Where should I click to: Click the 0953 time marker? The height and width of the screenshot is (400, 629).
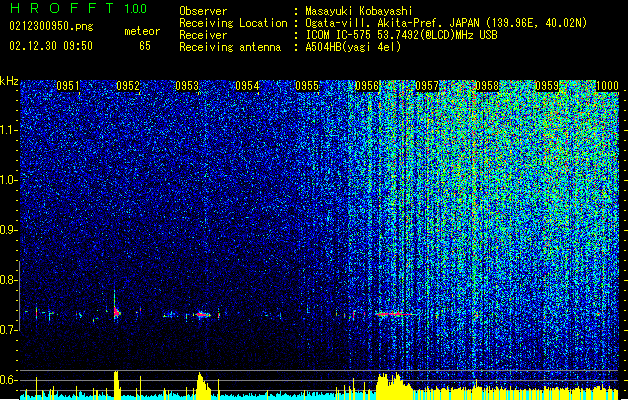pyautogui.click(x=187, y=86)
